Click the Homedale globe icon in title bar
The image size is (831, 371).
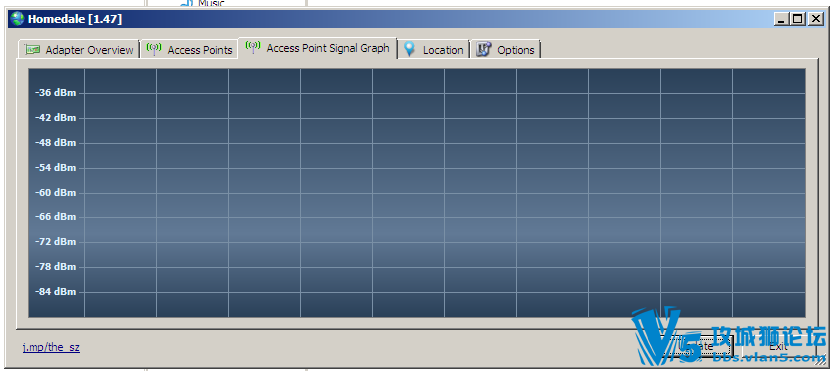point(17,19)
